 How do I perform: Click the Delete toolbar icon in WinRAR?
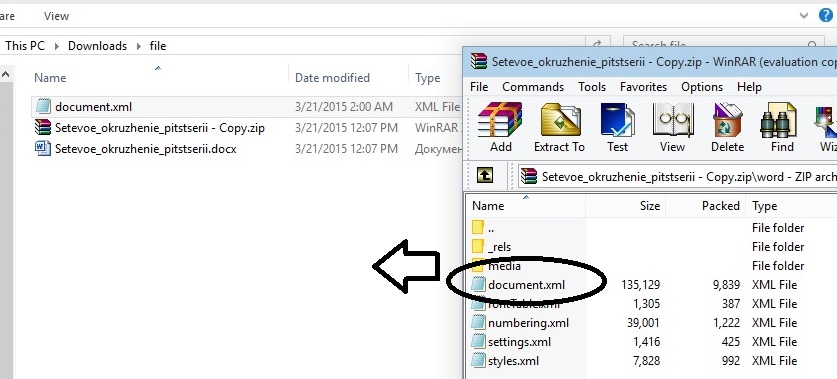coord(728,127)
